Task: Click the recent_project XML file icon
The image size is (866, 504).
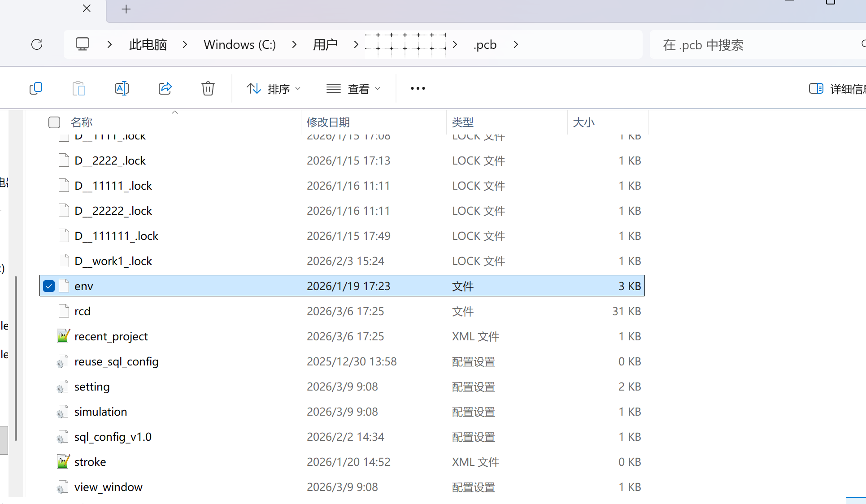Action: pos(63,336)
